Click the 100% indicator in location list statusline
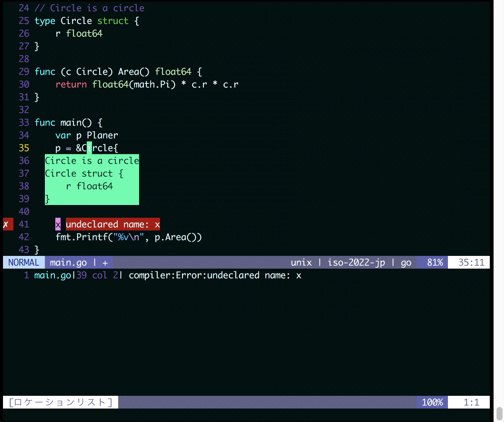The image size is (504, 422). tap(432, 402)
